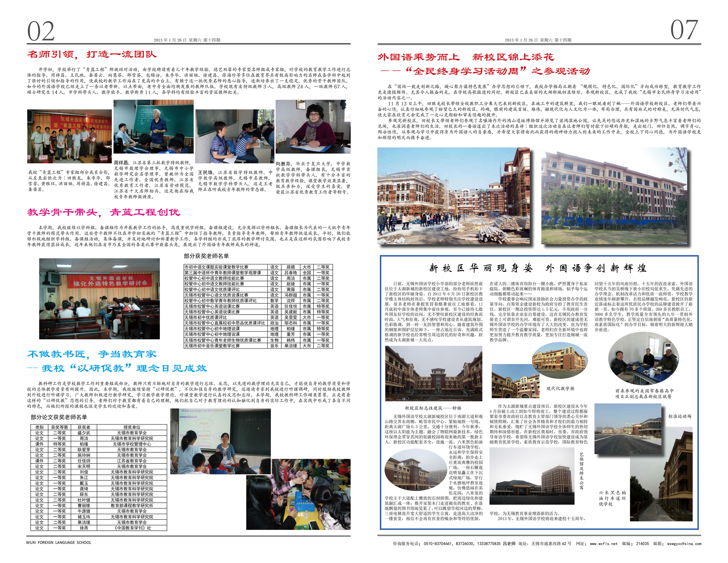Click the table title "部分论文获奖老师名单"
Viewport: 728px width, 563px height.
(x=59, y=417)
